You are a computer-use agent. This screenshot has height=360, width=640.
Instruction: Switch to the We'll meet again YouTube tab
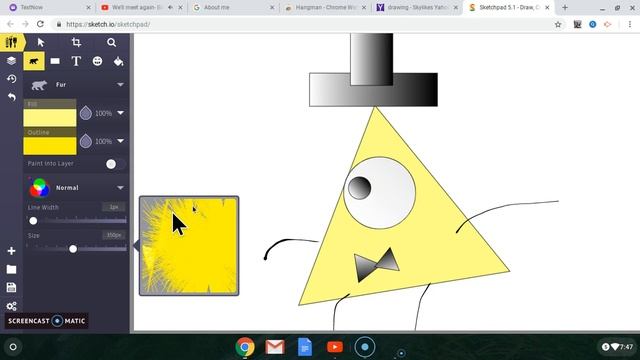click(x=141, y=7)
